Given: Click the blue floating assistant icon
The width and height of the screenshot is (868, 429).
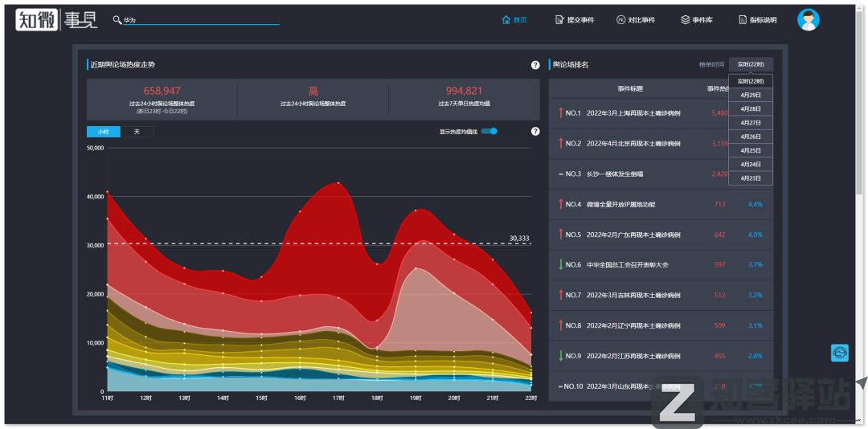Looking at the screenshot, I should pyautogui.click(x=839, y=353).
